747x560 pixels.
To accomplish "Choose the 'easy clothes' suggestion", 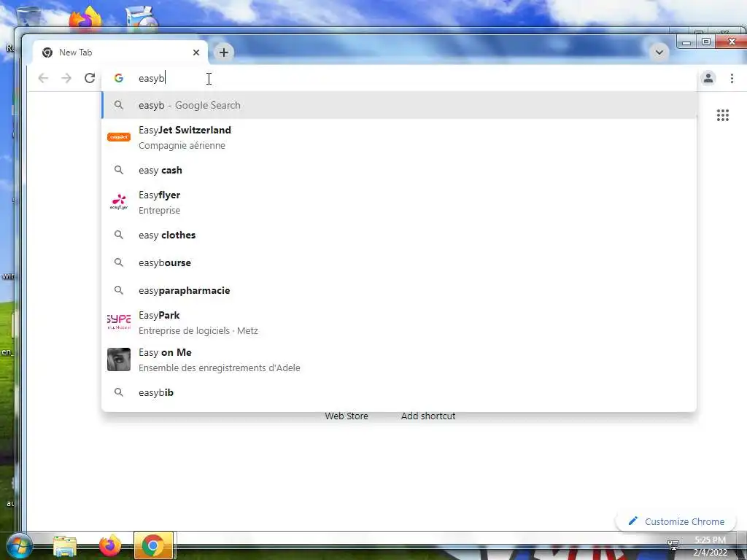I will click(x=399, y=235).
